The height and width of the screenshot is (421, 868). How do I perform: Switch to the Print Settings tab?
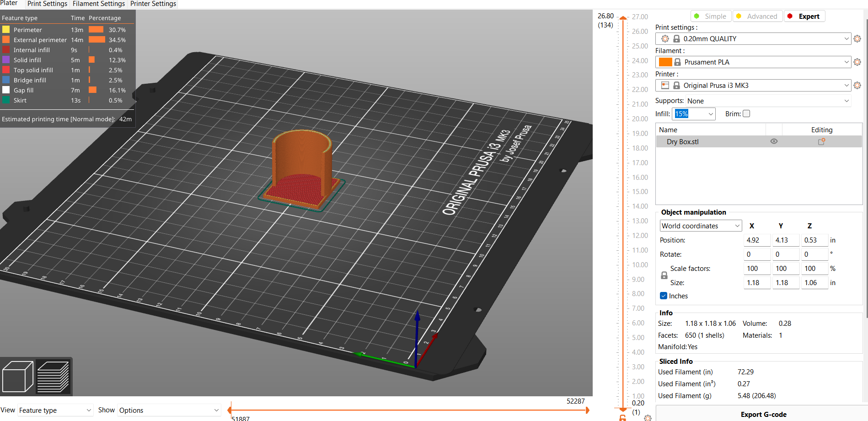click(x=47, y=4)
